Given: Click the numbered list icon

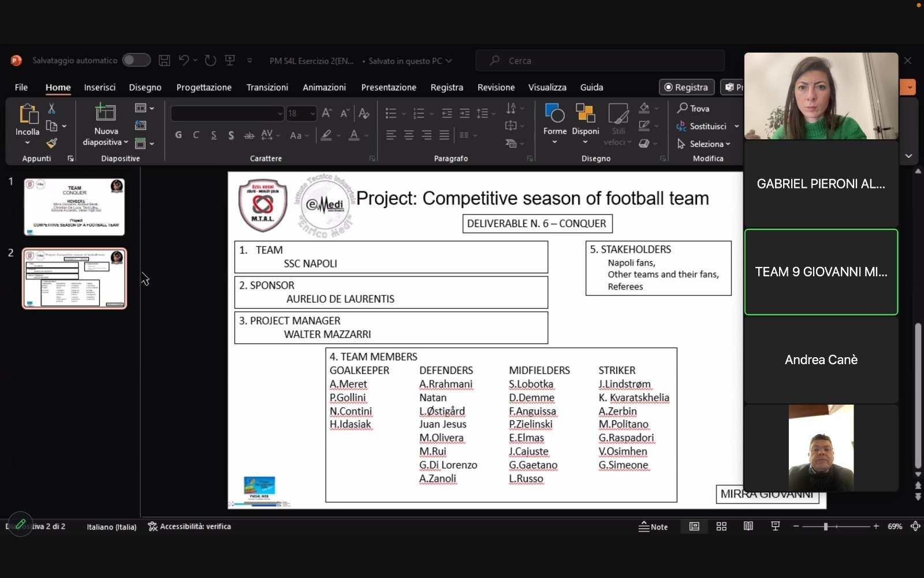Looking at the screenshot, I should pos(419,113).
